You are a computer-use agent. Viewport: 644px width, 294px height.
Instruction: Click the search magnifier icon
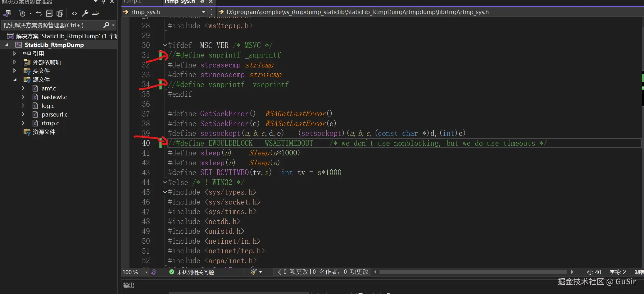(107, 25)
